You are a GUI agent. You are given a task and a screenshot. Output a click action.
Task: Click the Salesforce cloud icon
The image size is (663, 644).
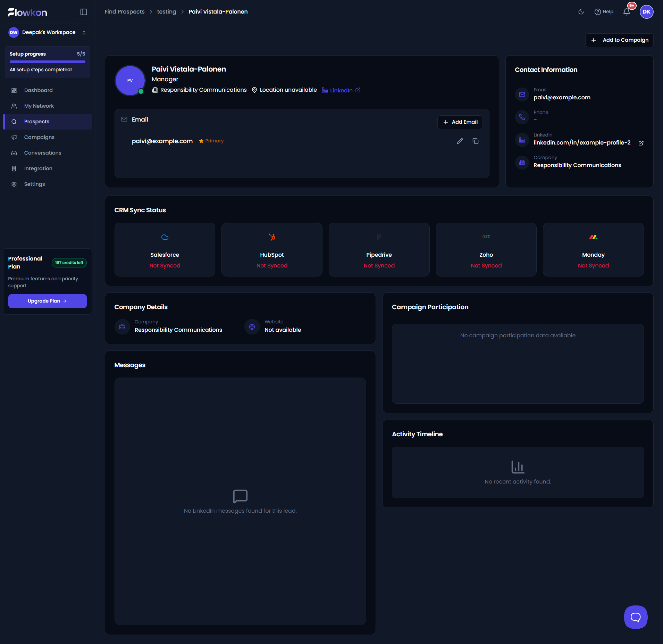[x=165, y=237]
